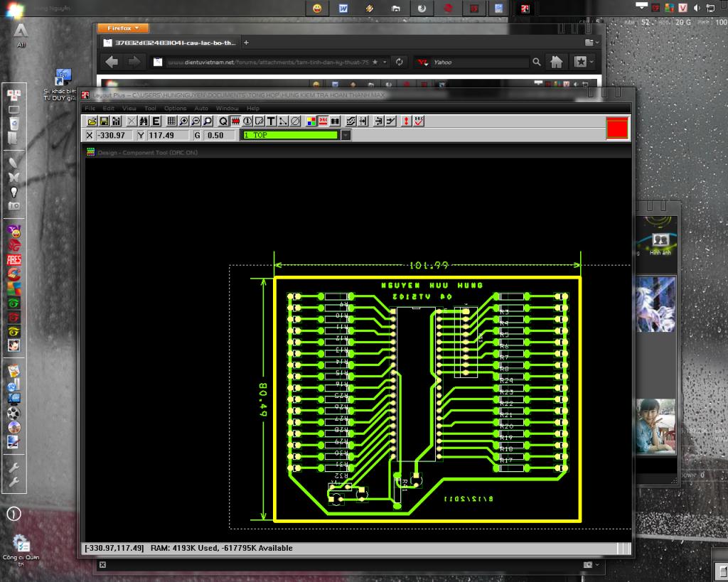Image resolution: width=728 pixels, height=582 pixels.
Task: Select the Text tool T icon
Action: (272, 122)
